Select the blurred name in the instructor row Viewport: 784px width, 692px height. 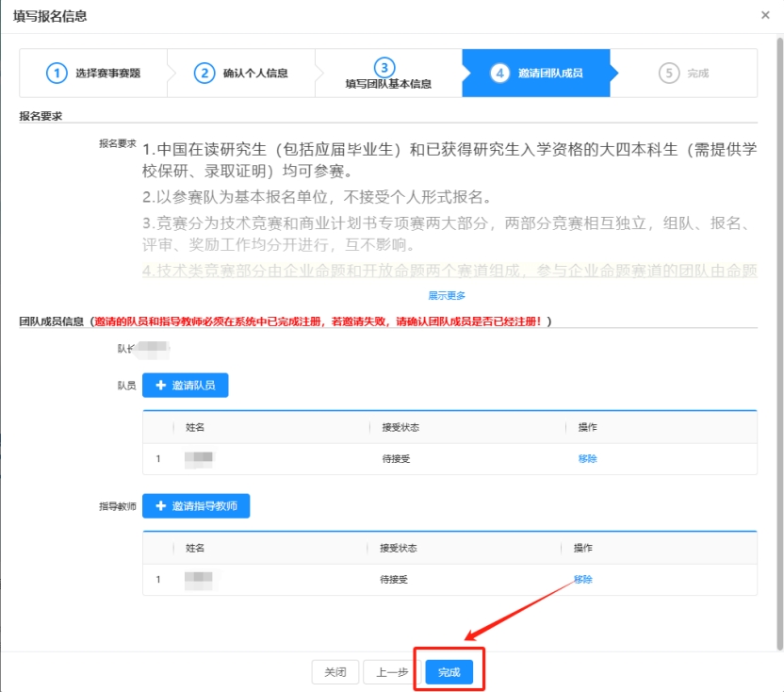199,580
